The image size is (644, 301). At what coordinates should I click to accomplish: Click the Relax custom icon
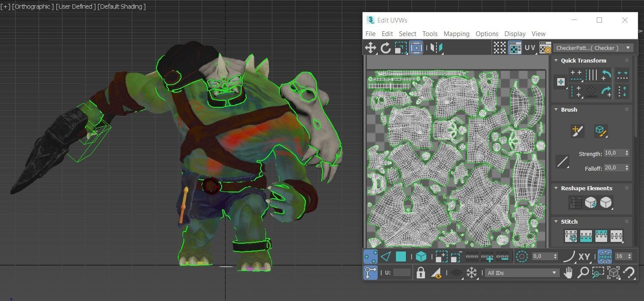click(x=606, y=202)
